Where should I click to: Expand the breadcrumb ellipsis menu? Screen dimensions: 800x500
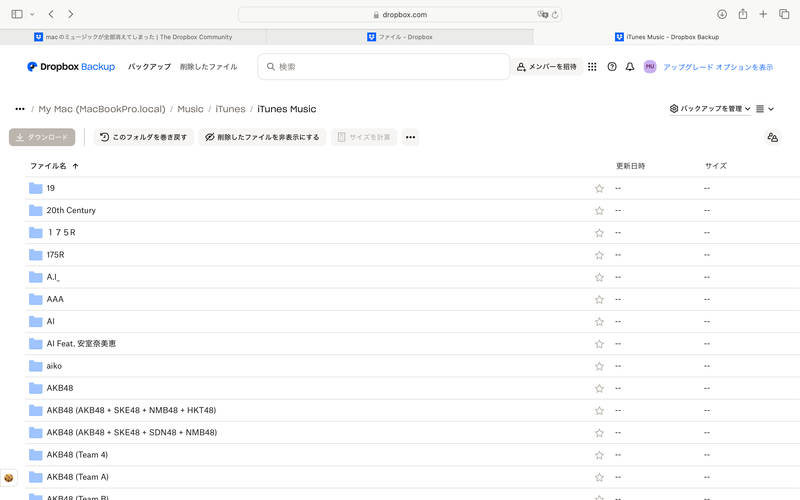coord(20,109)
